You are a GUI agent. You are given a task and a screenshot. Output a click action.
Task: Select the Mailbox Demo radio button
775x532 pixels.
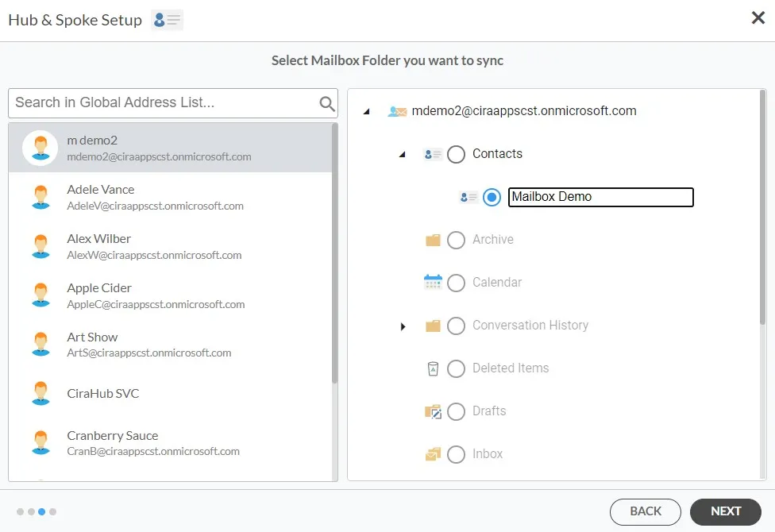point(492,197)
